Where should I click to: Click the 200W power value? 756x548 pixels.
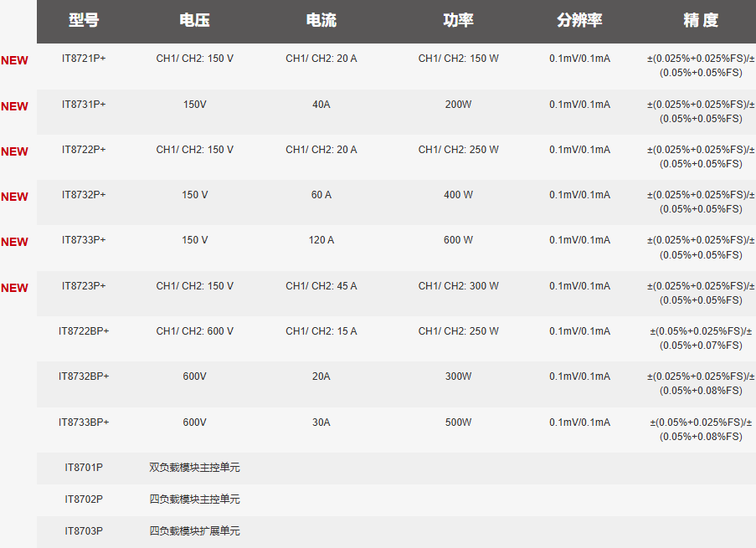pyautogui.click(x=458, y=104)
